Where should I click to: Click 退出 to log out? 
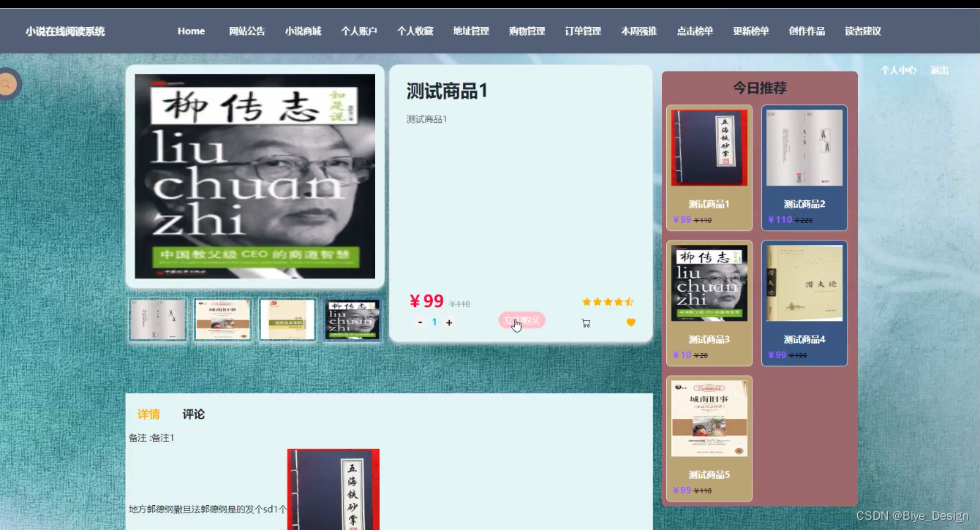tap(939, 70)
